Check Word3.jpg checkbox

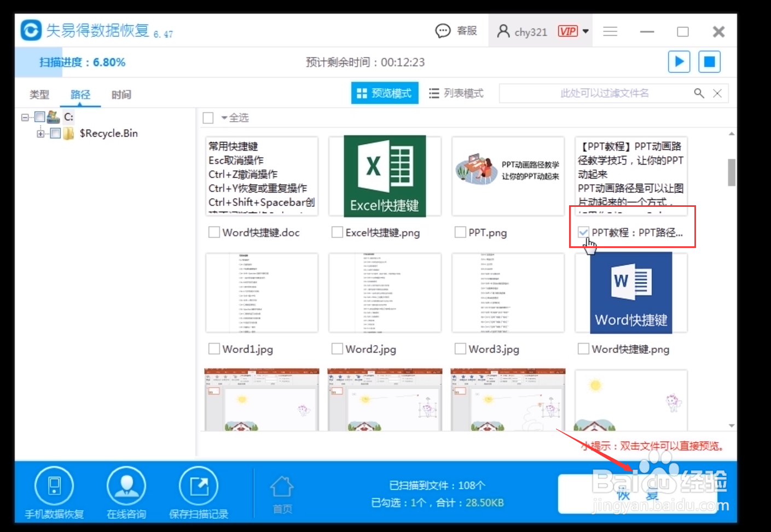point(460,349)
